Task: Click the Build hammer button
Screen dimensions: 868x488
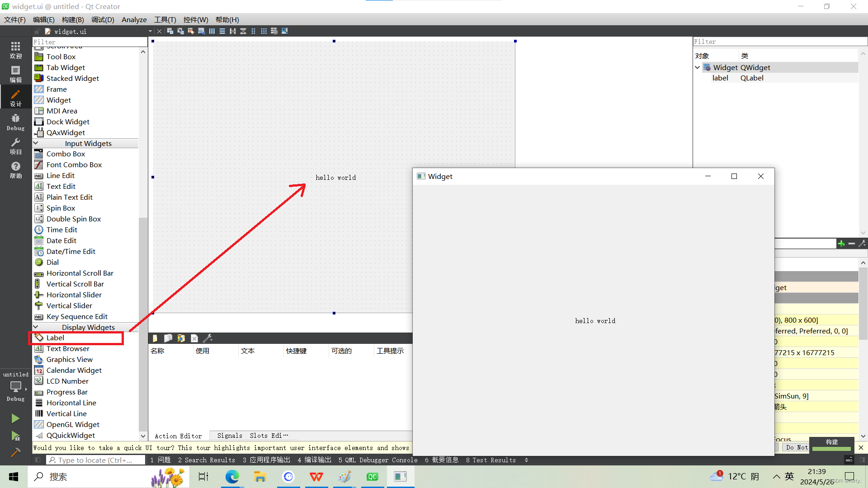Action: pos(15,452)
